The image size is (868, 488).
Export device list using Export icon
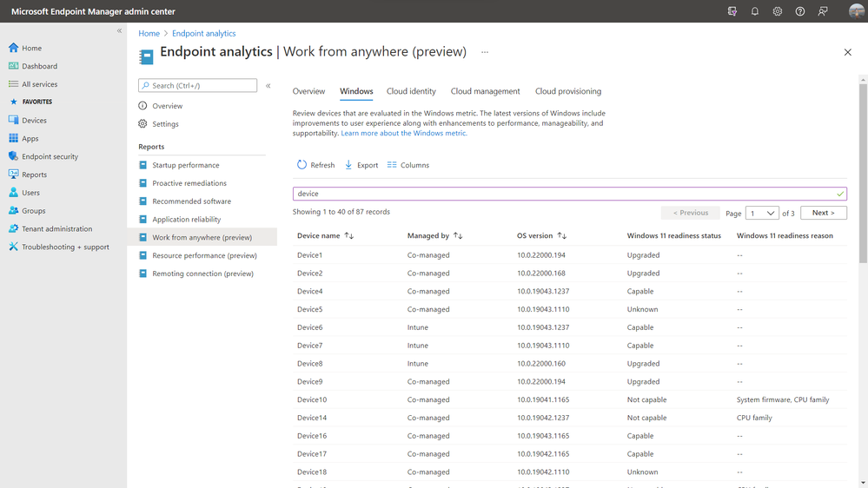[x=348, y=165]
